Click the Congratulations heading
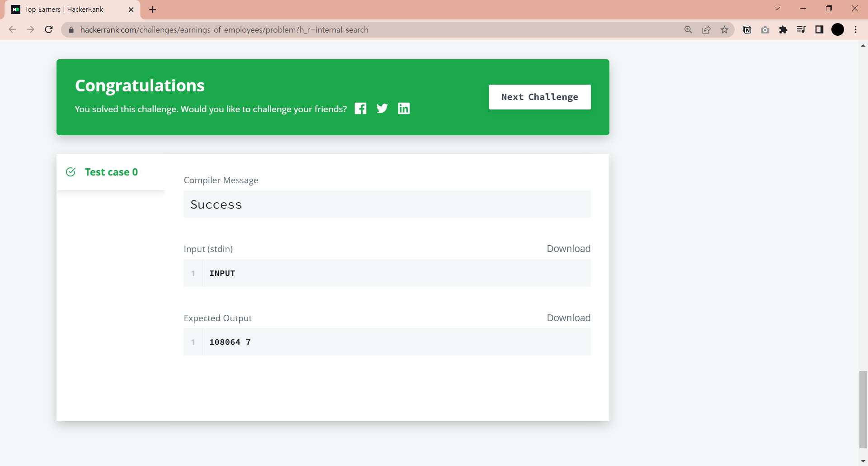This screenshot has height=466, width=868. pos(140,86)
